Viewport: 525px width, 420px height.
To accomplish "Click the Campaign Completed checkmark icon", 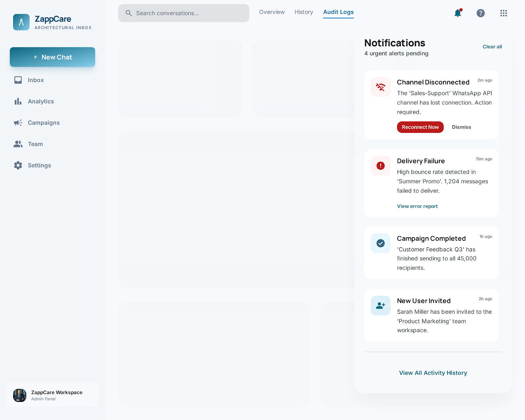I will point(381,243).
